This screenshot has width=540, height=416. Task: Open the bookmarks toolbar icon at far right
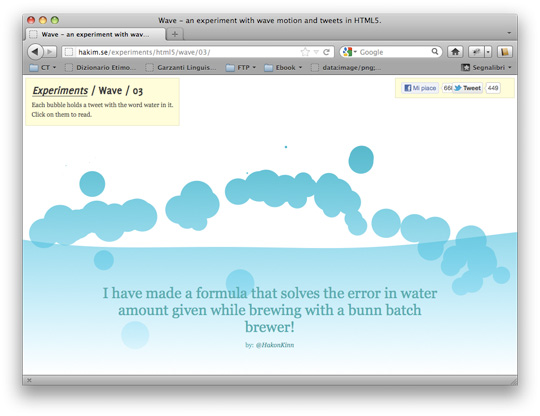click(505, 52)
